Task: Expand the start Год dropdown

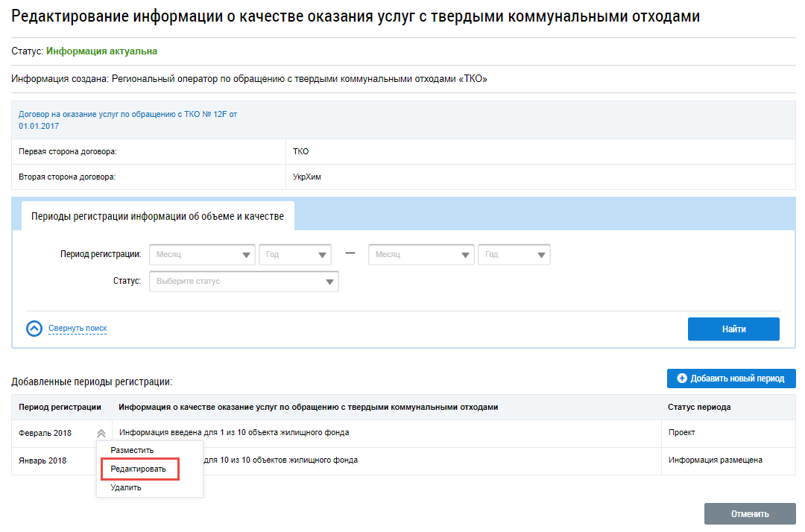Action: point(294,255)
